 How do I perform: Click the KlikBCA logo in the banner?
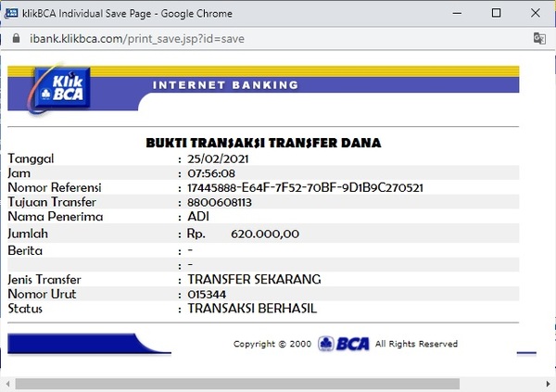pos(59,88)
